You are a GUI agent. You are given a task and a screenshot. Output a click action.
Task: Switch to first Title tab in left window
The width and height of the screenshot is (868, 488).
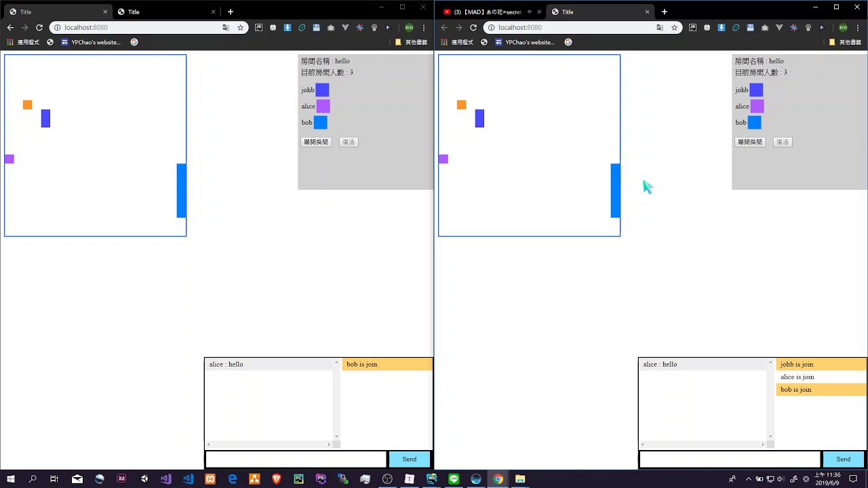tap(58, 12)
